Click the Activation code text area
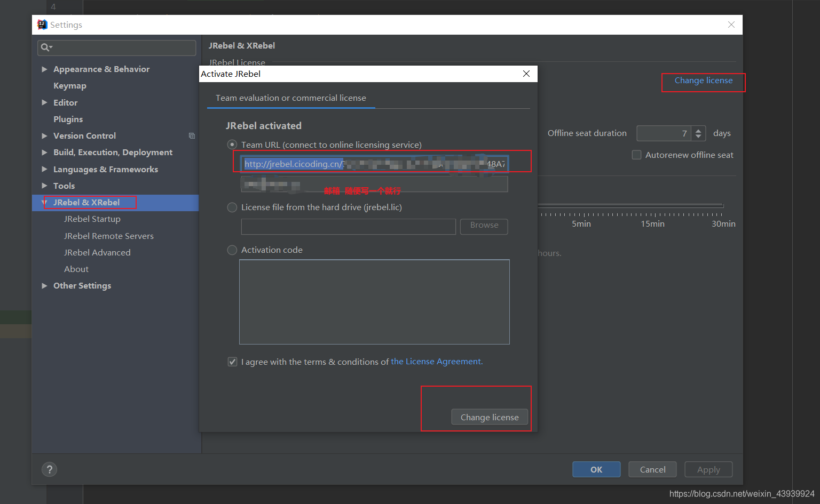 click(x=374, y=302)
